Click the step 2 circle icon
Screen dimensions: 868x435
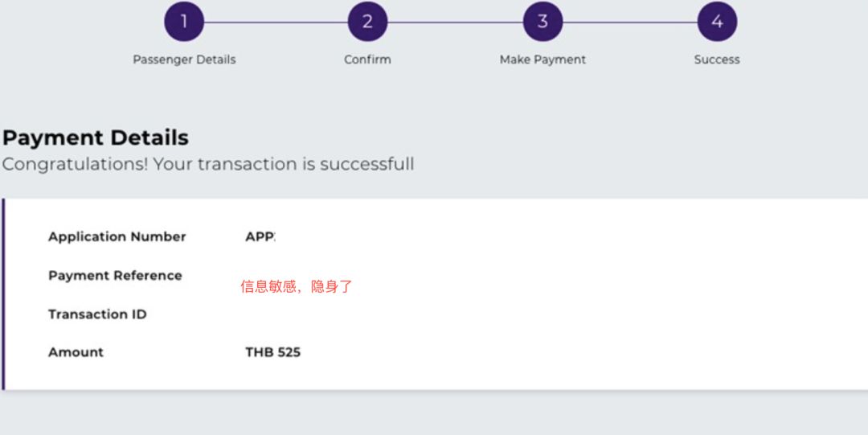point(367,22)
